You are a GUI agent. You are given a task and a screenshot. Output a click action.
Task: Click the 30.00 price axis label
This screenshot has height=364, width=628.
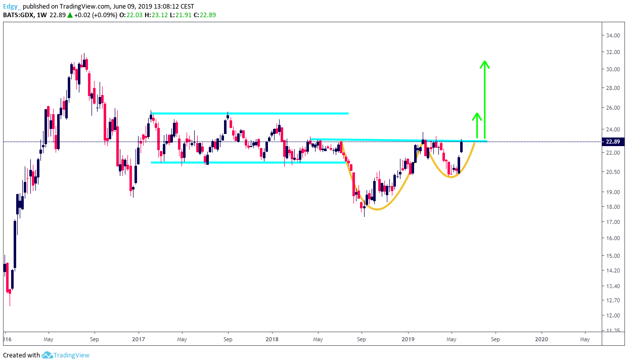[x=613, y=69]
